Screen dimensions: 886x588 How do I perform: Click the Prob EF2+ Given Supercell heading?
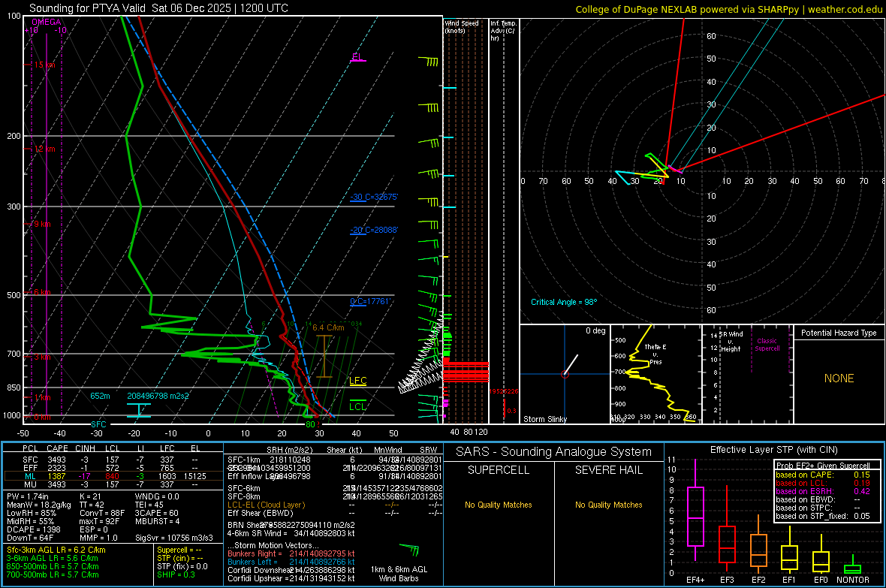pyautogui.click(x=823, y=466)
